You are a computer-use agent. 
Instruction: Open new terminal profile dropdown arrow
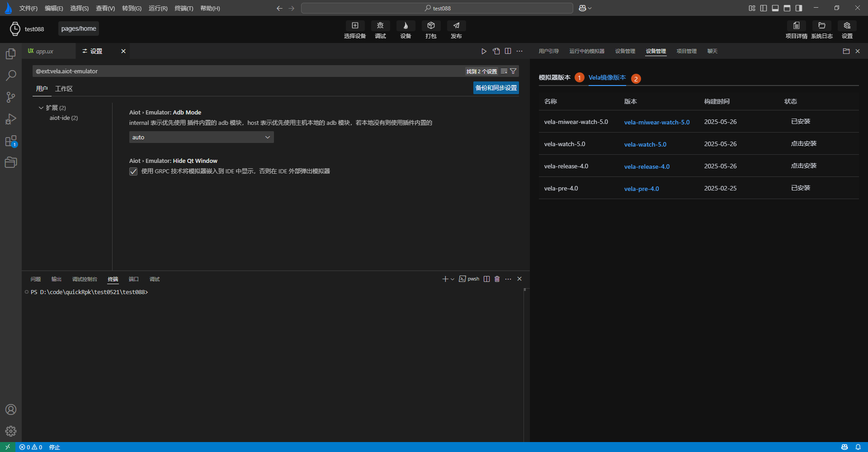tap(453, 279)
